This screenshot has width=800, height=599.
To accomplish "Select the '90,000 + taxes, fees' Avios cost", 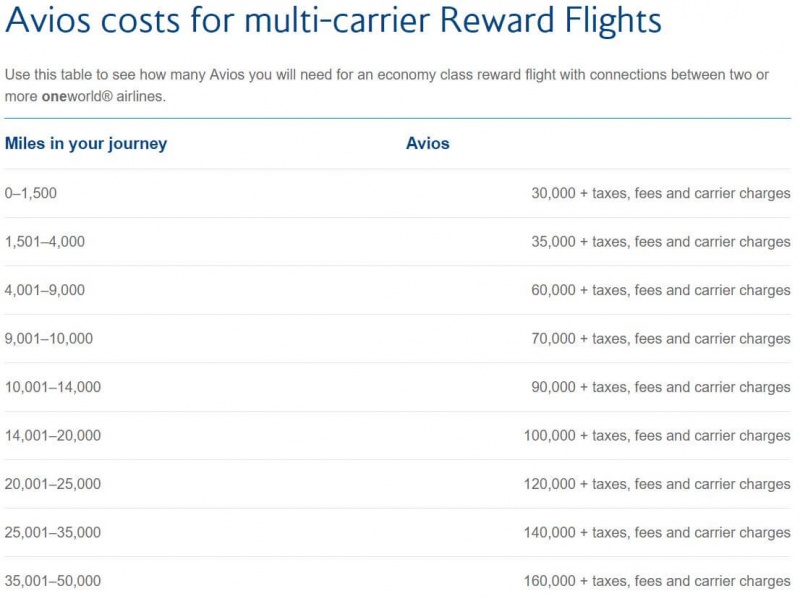I will tap(660, 387).
